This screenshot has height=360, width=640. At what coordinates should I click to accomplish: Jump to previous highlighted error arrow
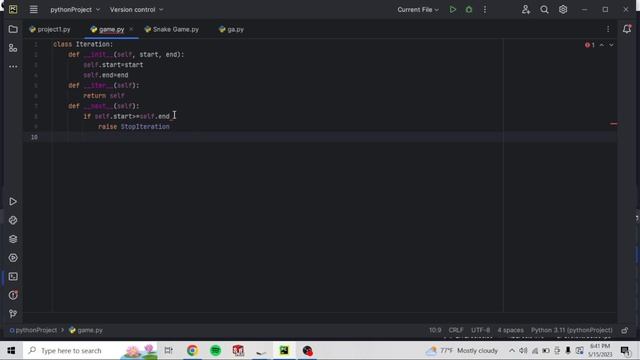pos(602,45)
